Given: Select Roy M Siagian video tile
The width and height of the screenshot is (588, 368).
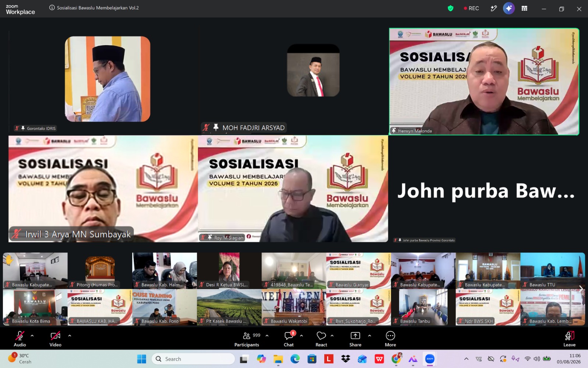Looking at the screenshot, I should tap(293, 189).
